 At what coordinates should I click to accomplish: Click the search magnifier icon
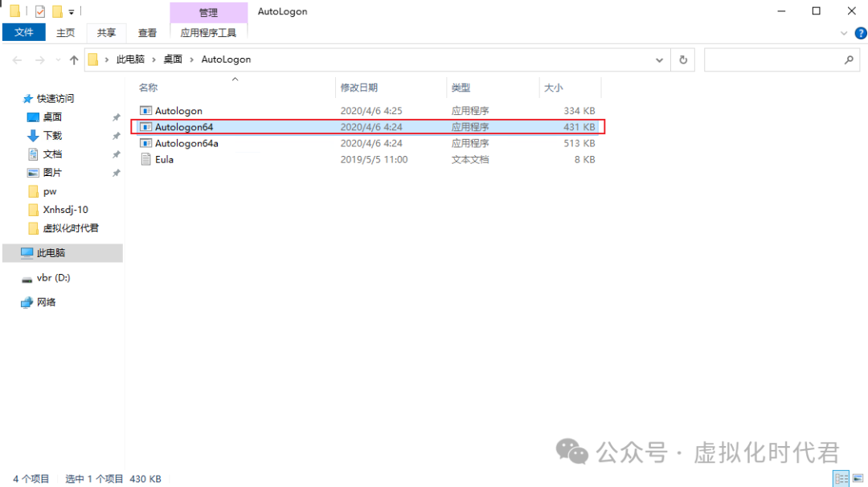tap(849, 59)
